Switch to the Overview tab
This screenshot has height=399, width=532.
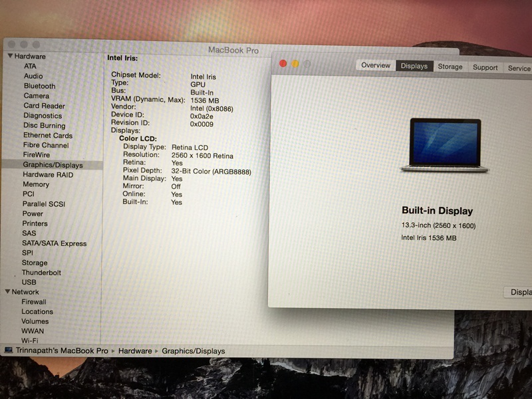376,65
